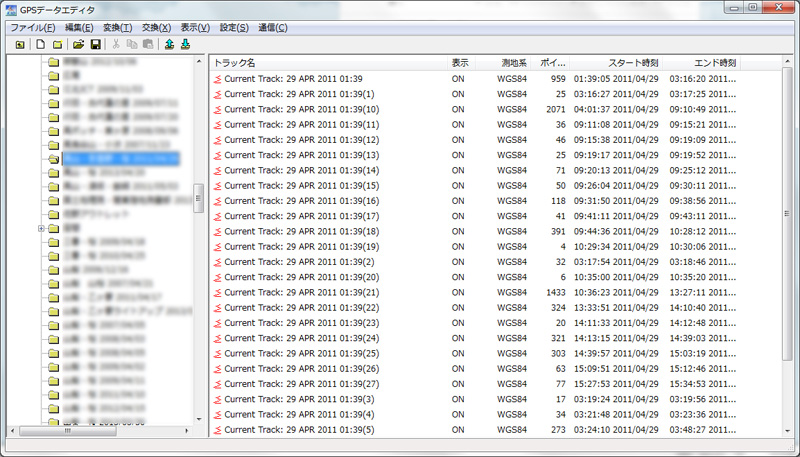The width and height of the screenshot is (800, 457).
Task: Click the Copy toolbar icon
Action: coord(132,45)
